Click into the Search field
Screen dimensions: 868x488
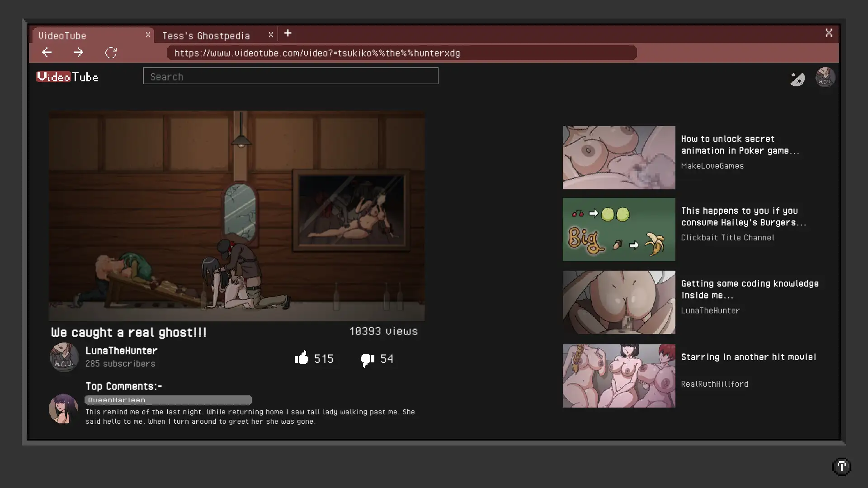click(x=290, y=76)
